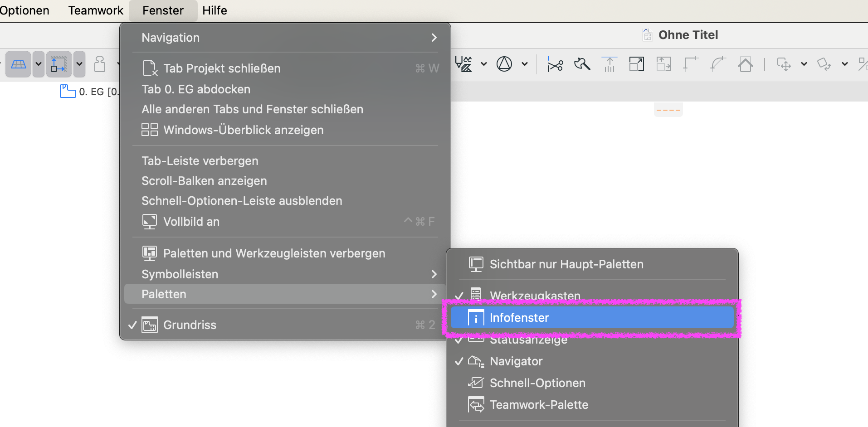
Task: Expand the Symbolleisten submenu
Action: click(285, 274)
